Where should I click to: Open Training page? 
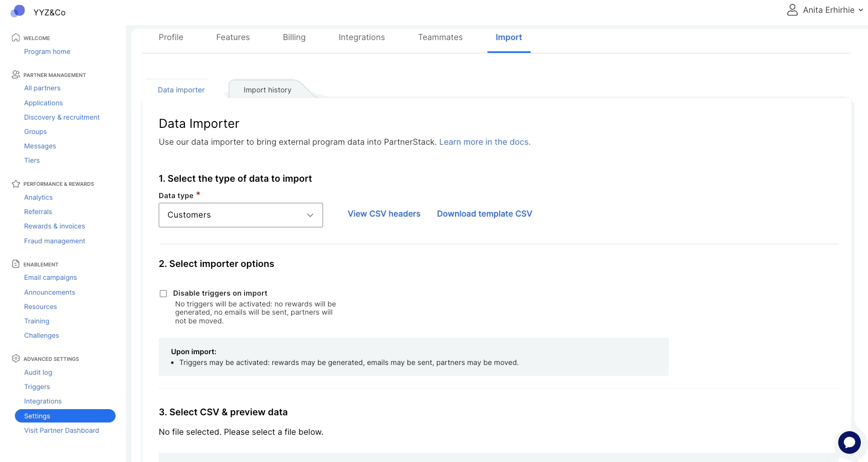point(36,321)
